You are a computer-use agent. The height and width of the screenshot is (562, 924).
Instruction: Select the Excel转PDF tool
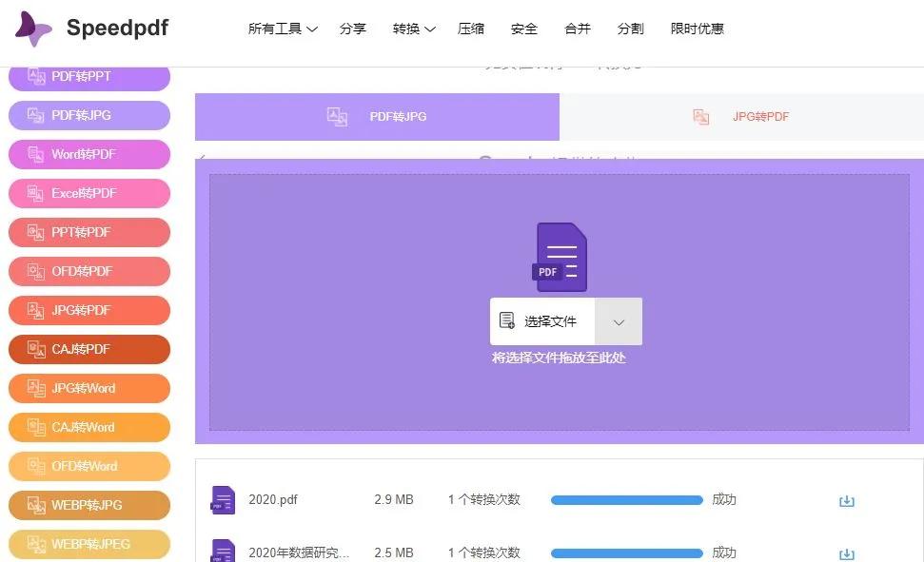(x=88, y=193)
